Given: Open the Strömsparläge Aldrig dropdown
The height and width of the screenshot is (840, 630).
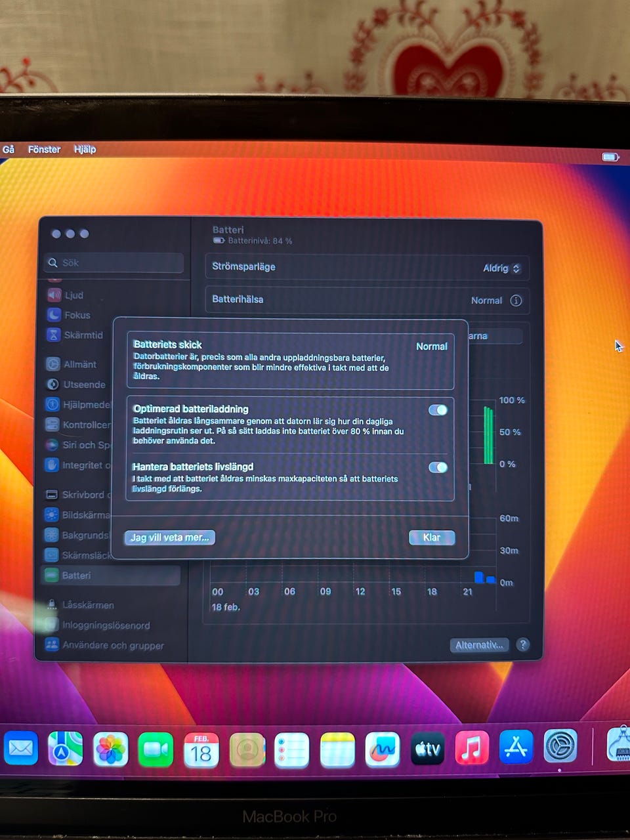Looking at the screenshot, I should pyautogui.click(x=502, y=268).
